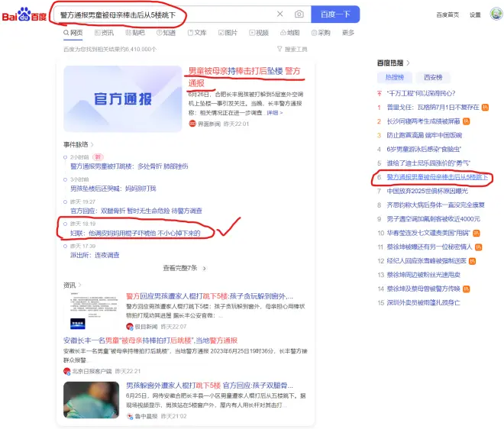Screen dimensions: 504x429
Task: Click the user avatar icon
Action: [x=496, y=15]
